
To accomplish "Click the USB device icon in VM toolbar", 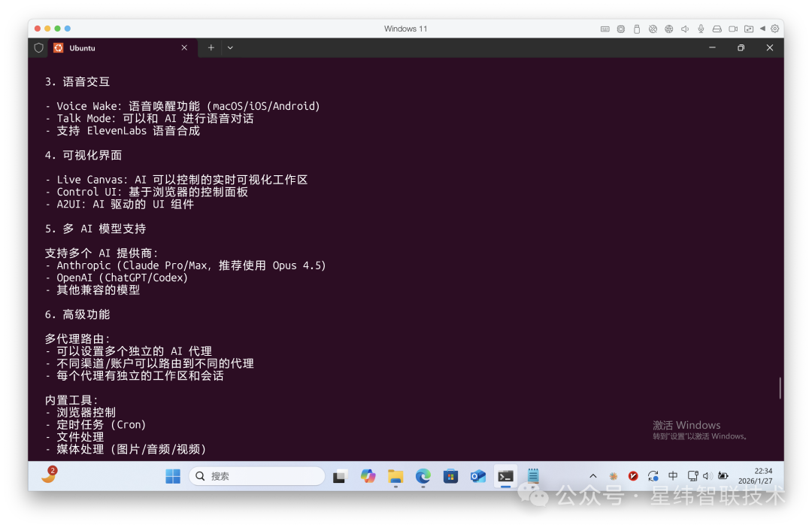I will pos(637,29).
